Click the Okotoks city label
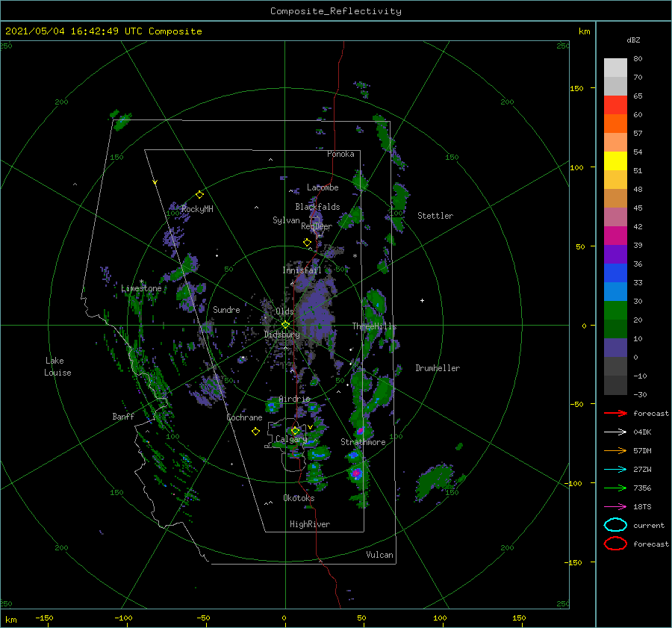672x628 pixels. [x=299, y=498]
